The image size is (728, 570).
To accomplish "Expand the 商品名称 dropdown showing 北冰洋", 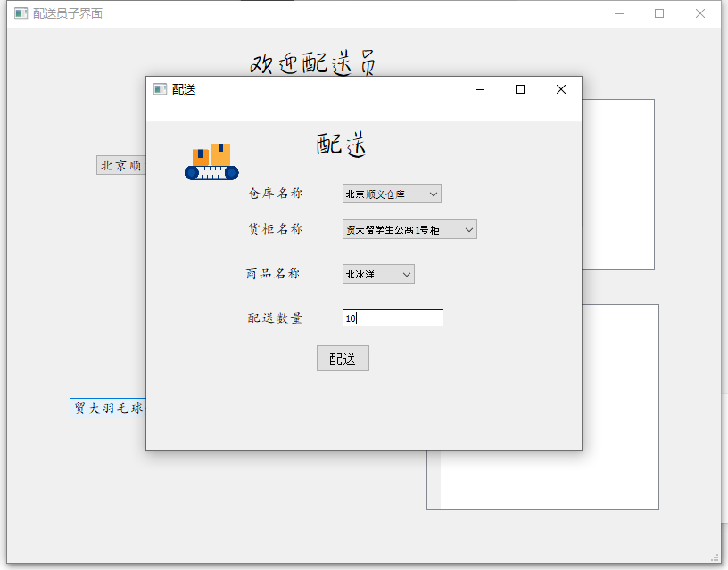I will click(x=378, y=274).
